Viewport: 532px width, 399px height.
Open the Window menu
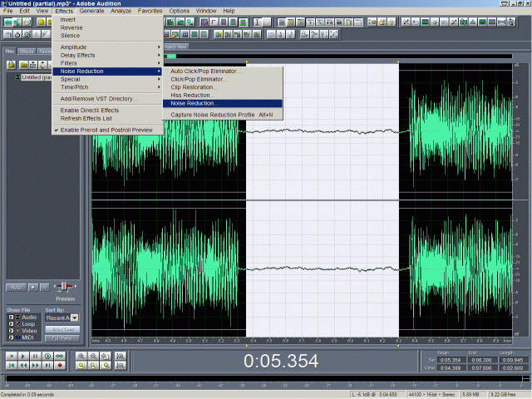point(206,11)
